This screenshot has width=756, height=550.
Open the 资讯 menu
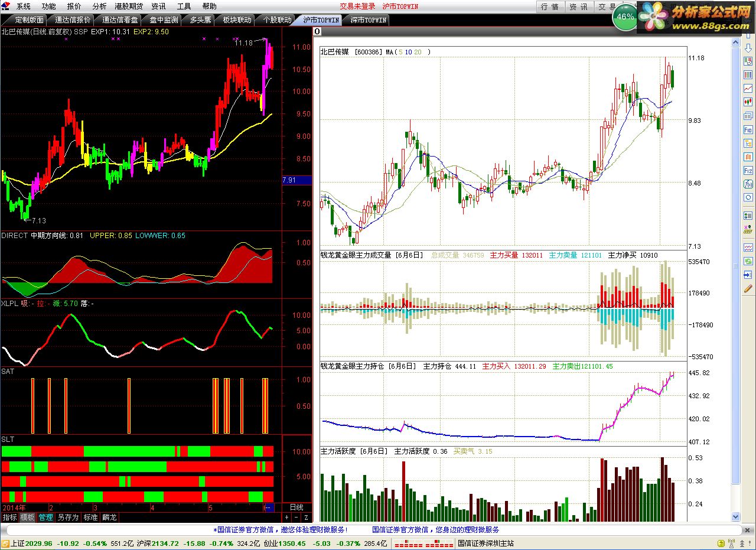point(158,6)
